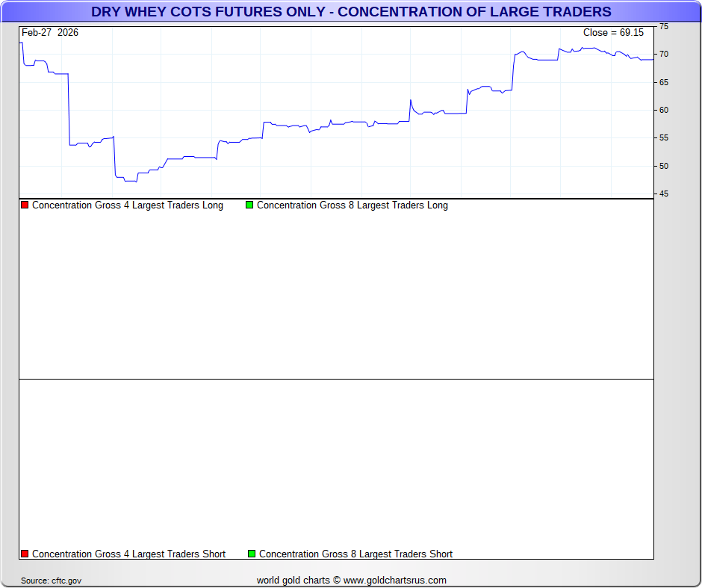Click the 'Source: cftc.gov' text
This screenshot has height=588, width=702.
[52, 581]
